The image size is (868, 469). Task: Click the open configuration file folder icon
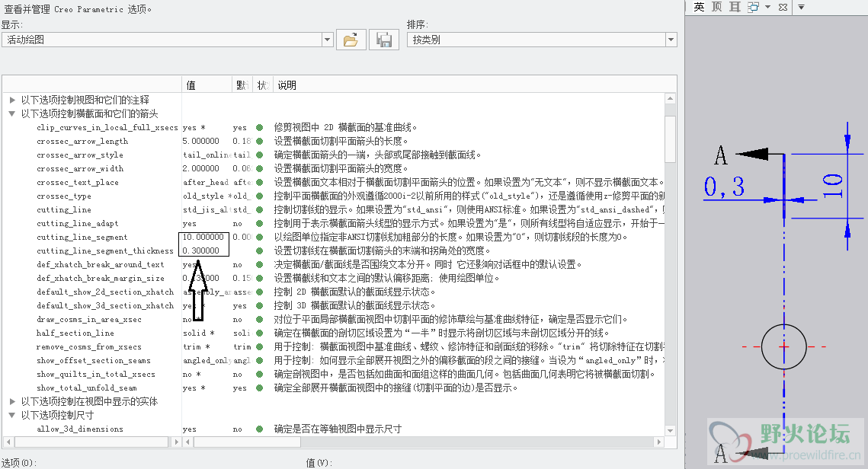[351, 40]
